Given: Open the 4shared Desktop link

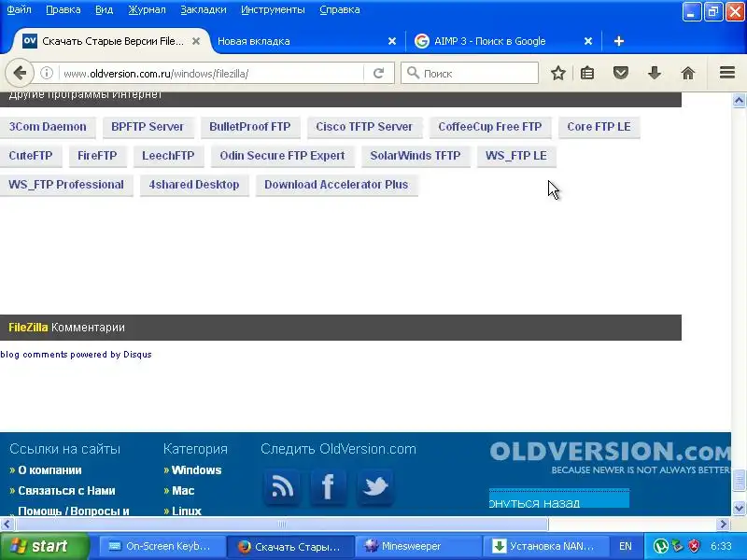Looking at the screenshot, I should point(194,185).
